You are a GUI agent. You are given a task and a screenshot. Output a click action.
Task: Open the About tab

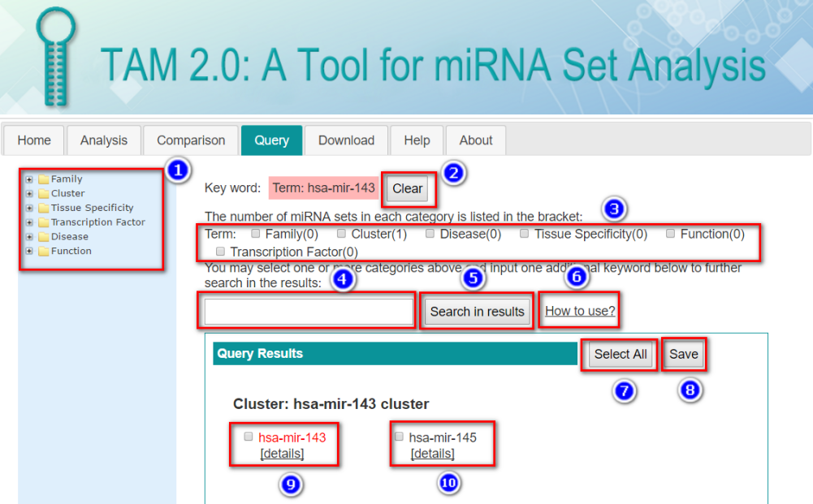[475, 140]
